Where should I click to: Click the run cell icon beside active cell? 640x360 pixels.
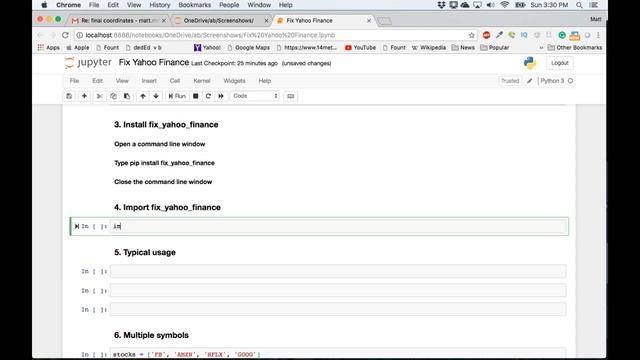[x=77, y=226]
